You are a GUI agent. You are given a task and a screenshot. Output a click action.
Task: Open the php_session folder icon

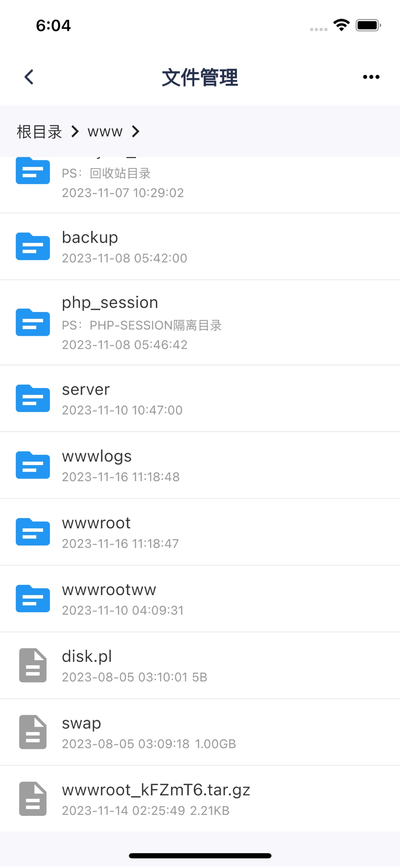pos(33,322)
